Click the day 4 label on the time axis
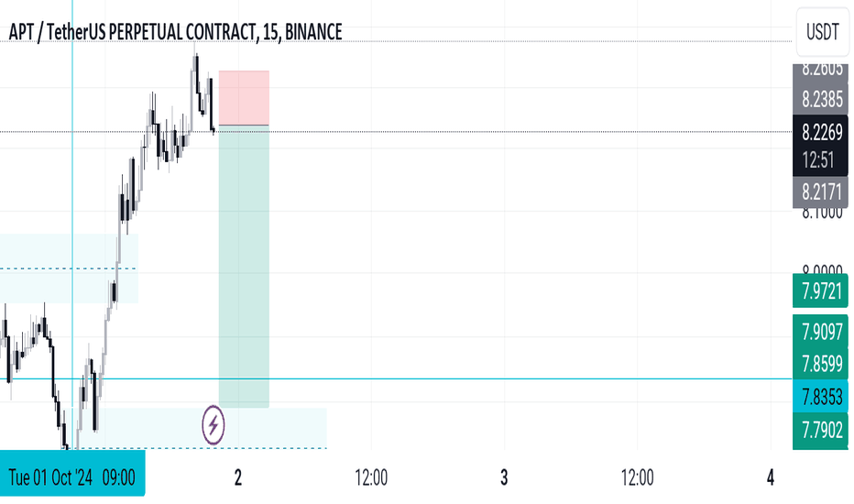Image resolution: width=854 pixels, height=504 pixels. [x=770, y=477]
